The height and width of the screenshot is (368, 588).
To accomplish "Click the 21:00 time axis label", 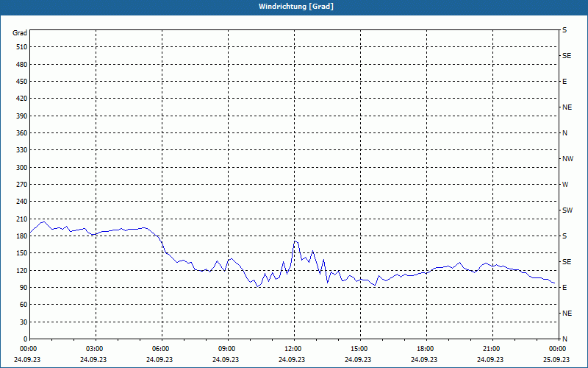I will click(x=492, y=349).
